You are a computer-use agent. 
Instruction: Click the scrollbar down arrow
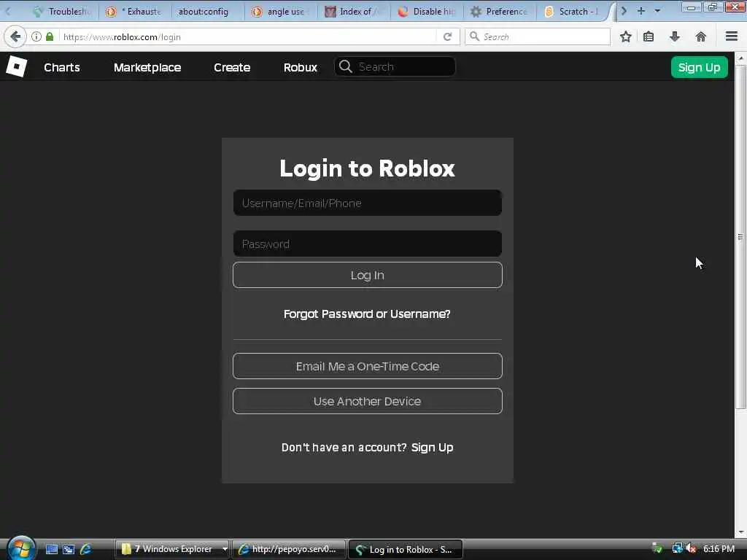click(740, 532)
